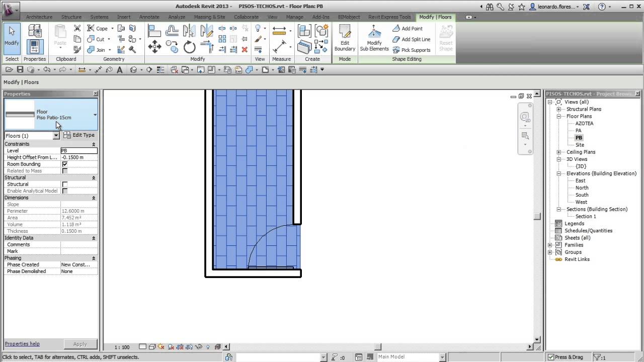Viewport: 644px width, 362px height.
Task: Click the Undo arrow in quick access toolbar
Action: pos(47,69)
